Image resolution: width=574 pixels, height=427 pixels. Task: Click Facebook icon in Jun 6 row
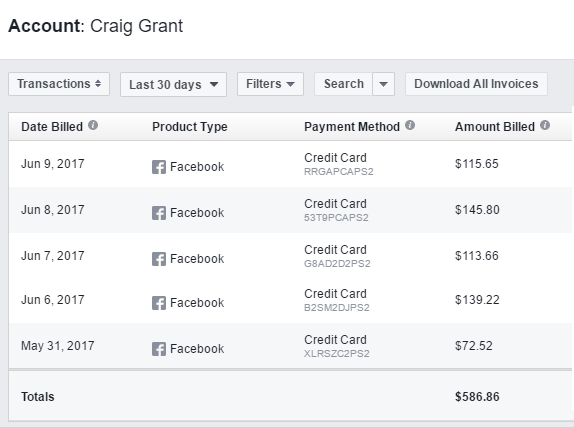[x=159, y=303]
